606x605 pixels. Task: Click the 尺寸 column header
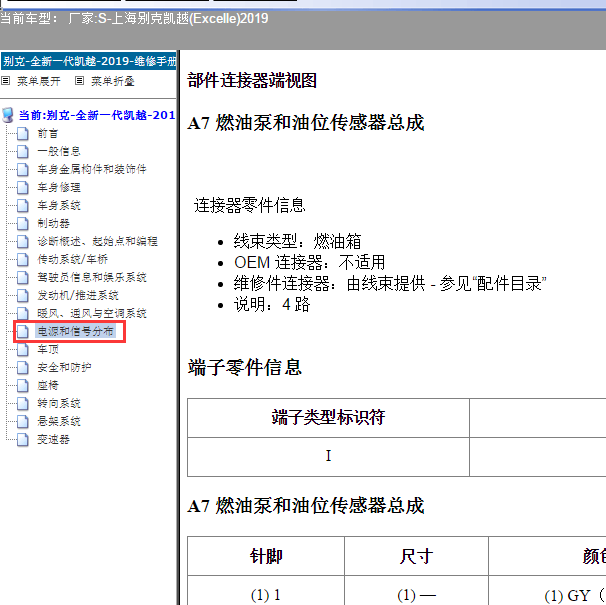(416, 556)
